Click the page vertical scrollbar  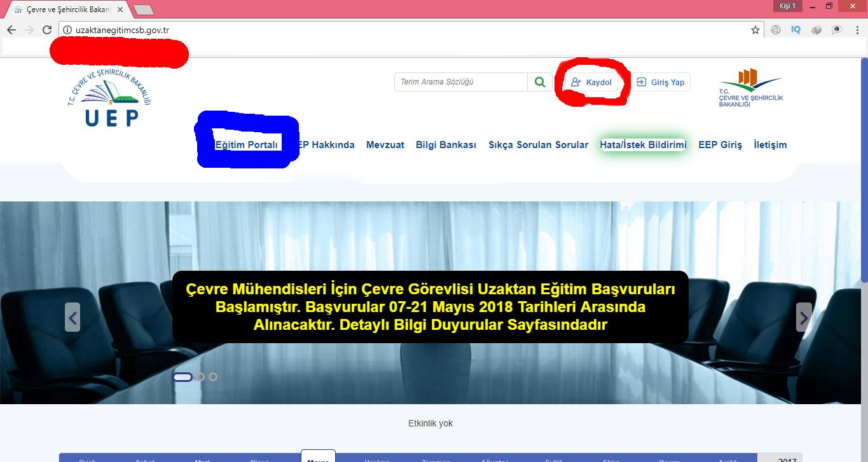click(864, 172)
